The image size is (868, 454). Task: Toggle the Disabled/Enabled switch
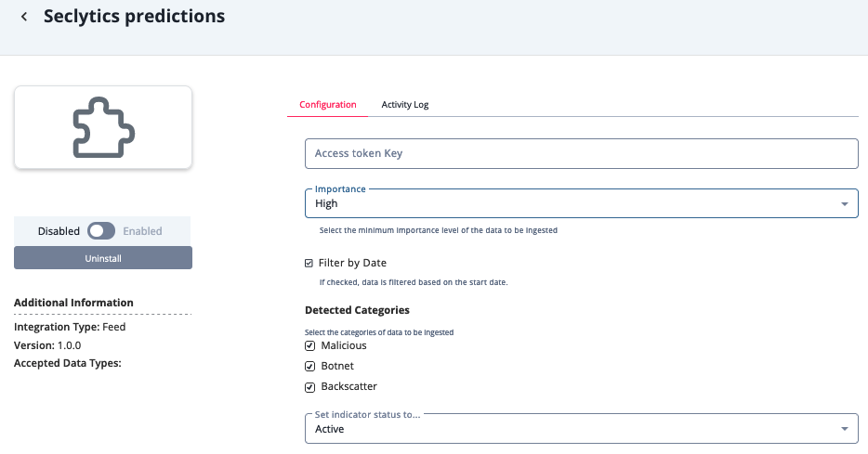pos(100,230)
